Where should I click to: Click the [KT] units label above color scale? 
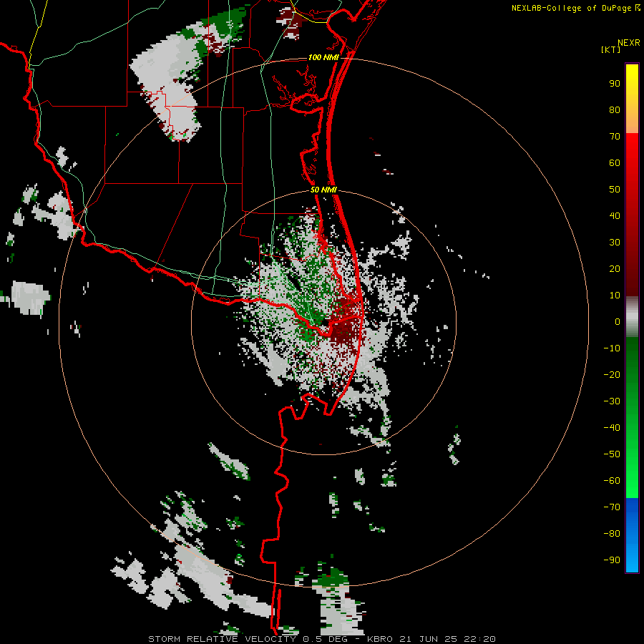click(610, 49)
